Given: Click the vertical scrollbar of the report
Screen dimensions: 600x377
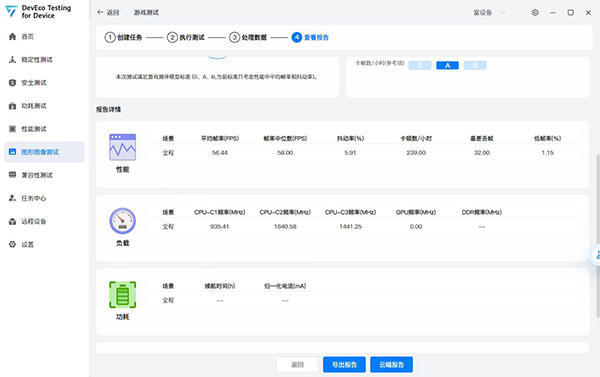Looking at the screenshot, I should pos(598,236).
